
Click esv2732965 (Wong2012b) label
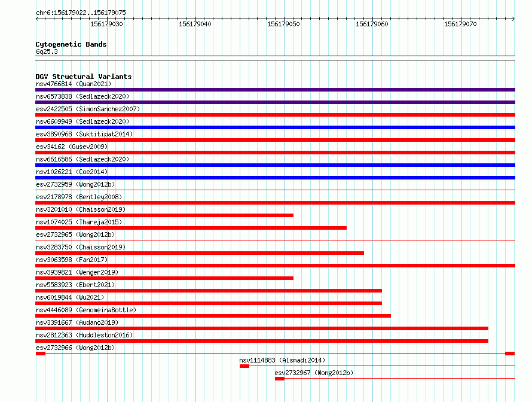[75, 234]
